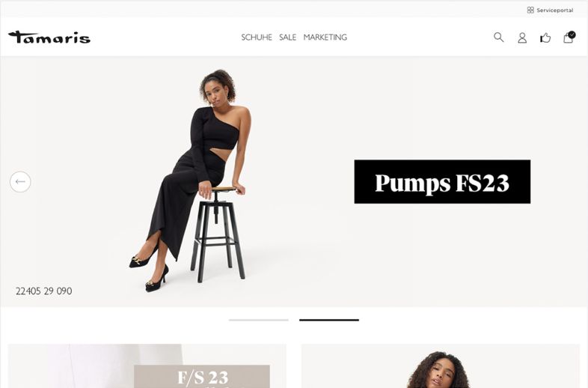Open the Serviceportal link
This screenshot has height=388, width=588.
point(554,10)
